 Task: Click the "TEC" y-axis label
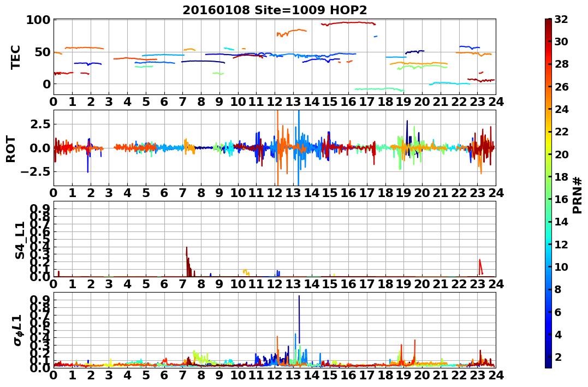[x=15, y=57]
